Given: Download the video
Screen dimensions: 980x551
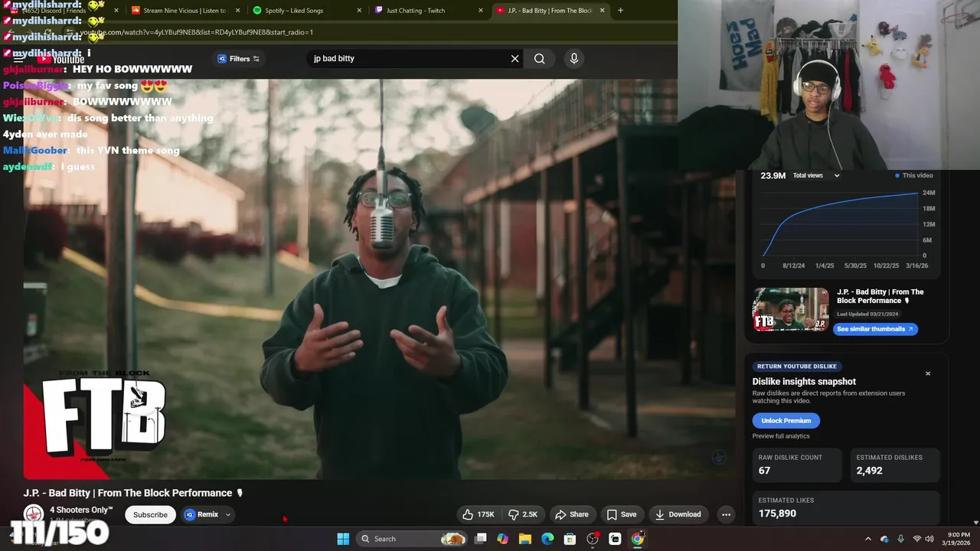Looking at the screenshot, I should pyautogui.click(x=678, y=514).
